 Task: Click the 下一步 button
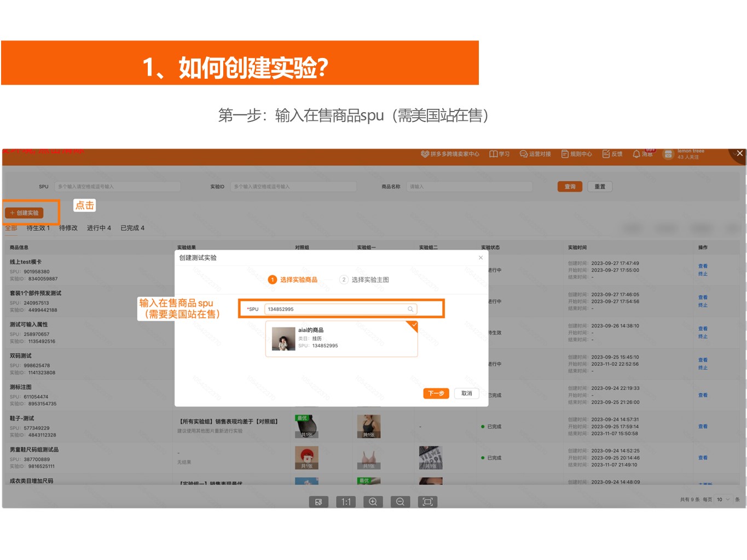tap(436, 393)
